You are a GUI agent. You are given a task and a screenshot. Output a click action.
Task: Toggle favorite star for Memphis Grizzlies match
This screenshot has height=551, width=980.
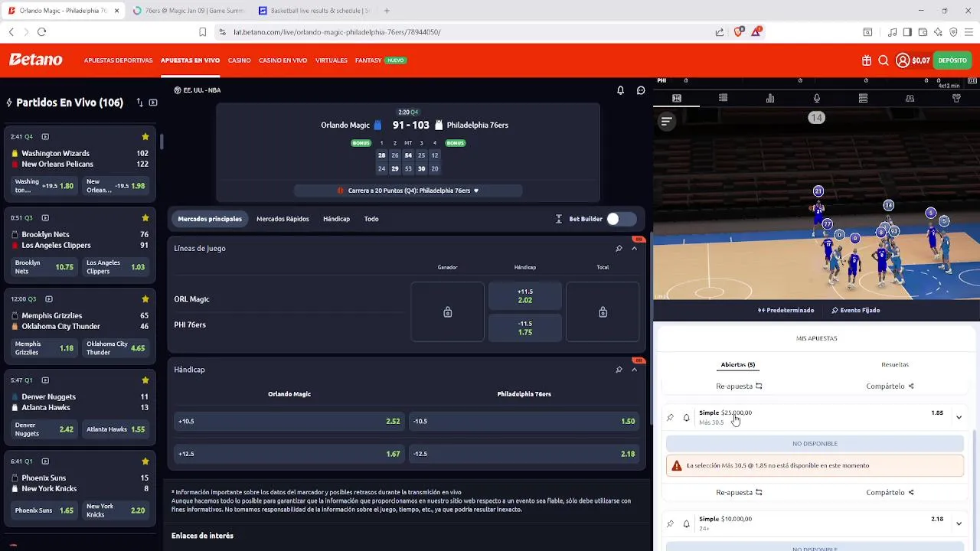tap(145, 299)
